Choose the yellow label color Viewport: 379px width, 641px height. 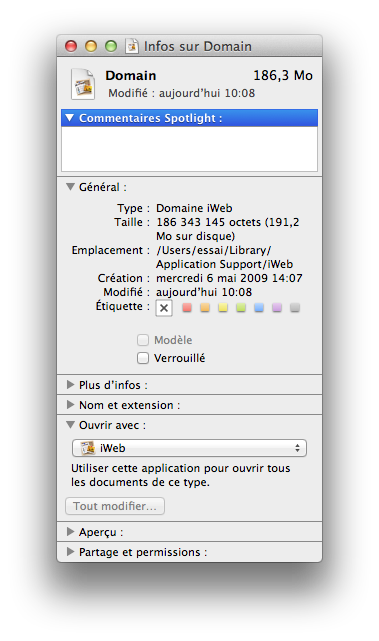[223, 307]
